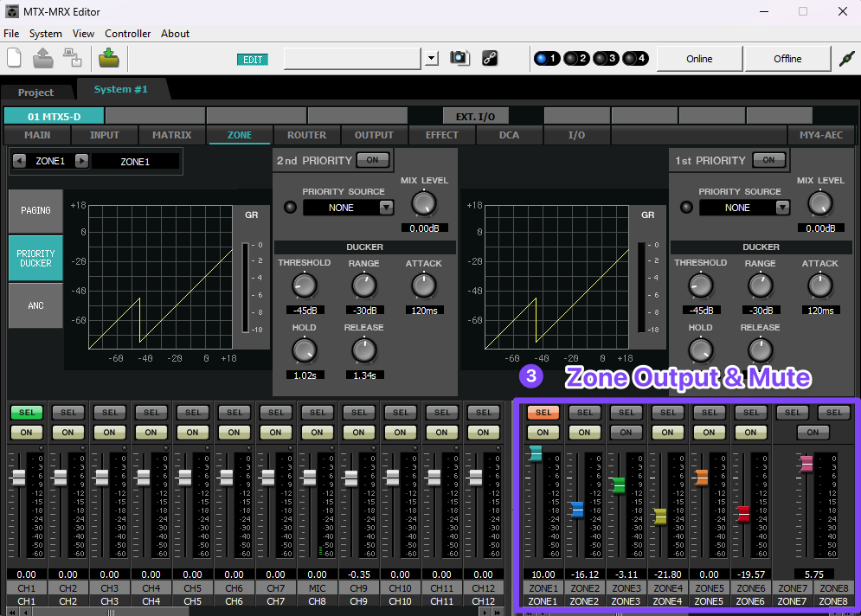Click the camera snapshot icon
Image resolution: width=861 pixels, height=616 pixels.
click(x=459, y=58)
